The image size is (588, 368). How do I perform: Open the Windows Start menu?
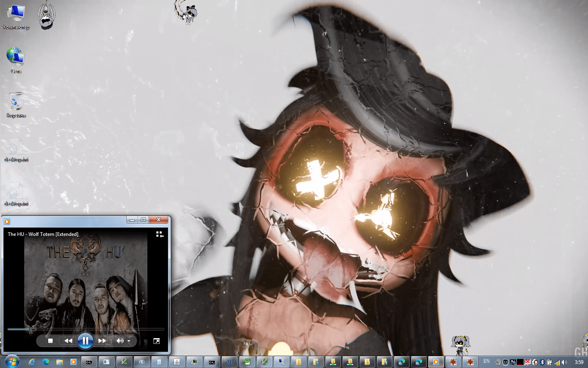click(12, 361)
